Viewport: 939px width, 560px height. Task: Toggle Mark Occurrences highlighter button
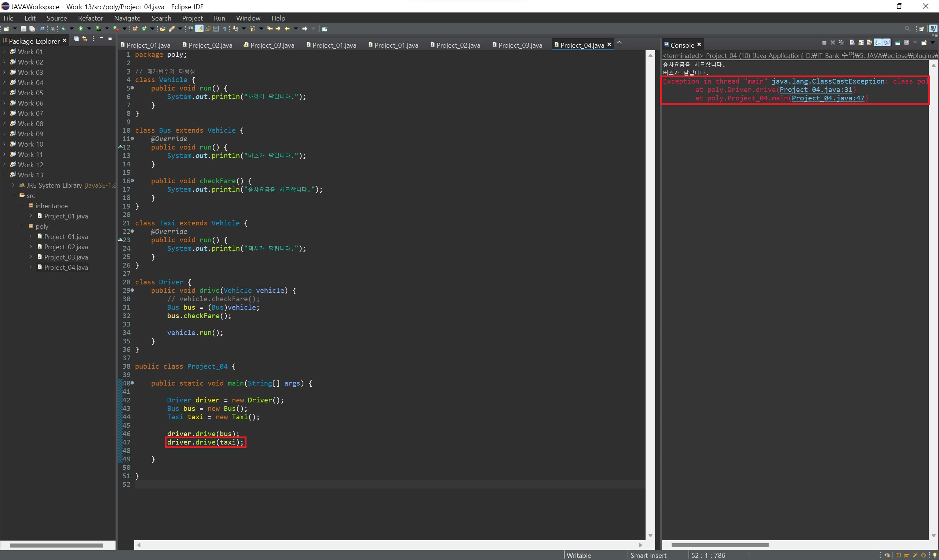pos(199,29)
